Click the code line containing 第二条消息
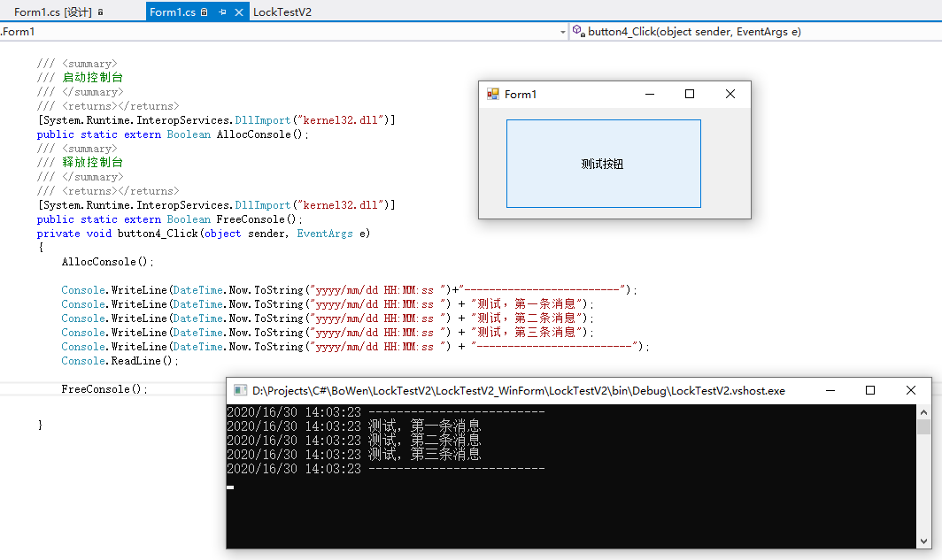The height and width of the screenshot is (560, 942). click(x=328, y=318)
